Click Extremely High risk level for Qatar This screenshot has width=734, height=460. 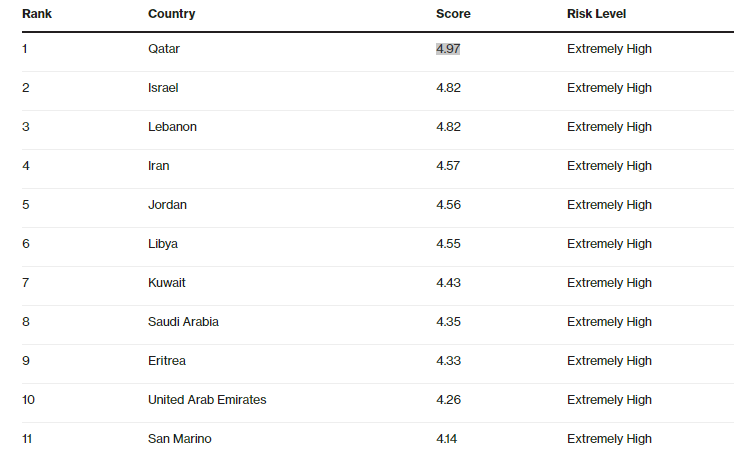(609, 49)
